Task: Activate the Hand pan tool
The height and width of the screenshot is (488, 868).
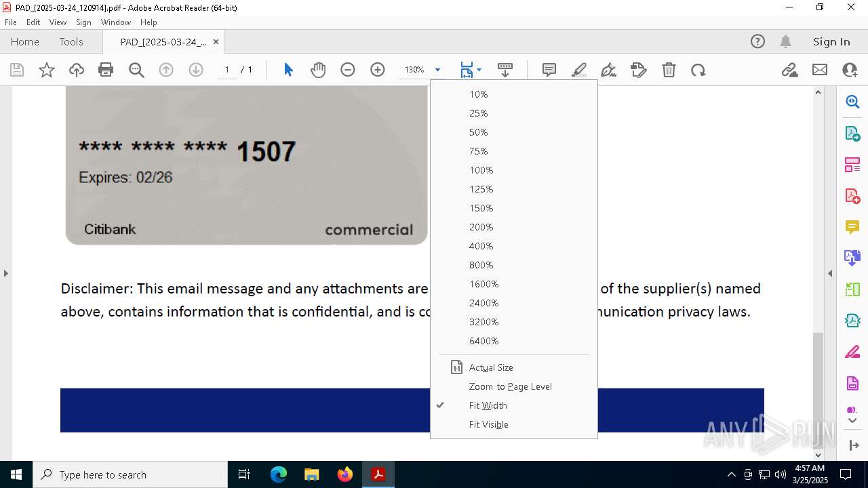Action: click(318, 70)
